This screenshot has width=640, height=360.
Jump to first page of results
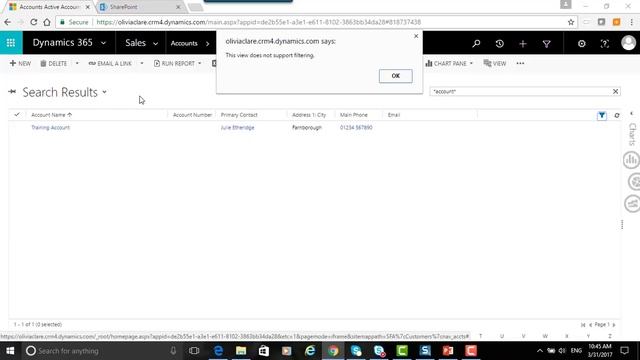pos(583,325)
